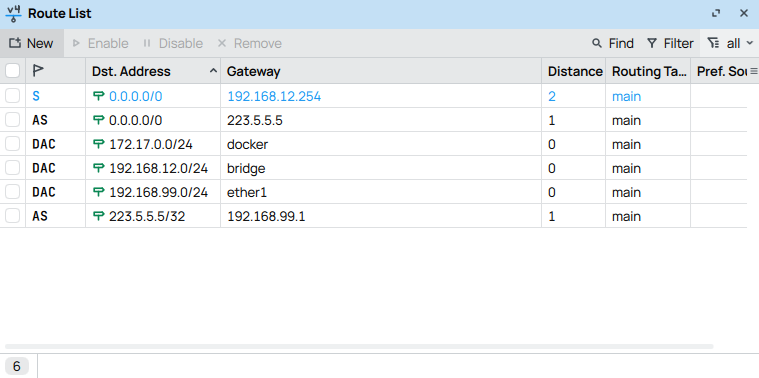Toggle sort arrow on Dst. Address column
The height and width of the screenshot is (378, 759).
click(x=213, y=71)
